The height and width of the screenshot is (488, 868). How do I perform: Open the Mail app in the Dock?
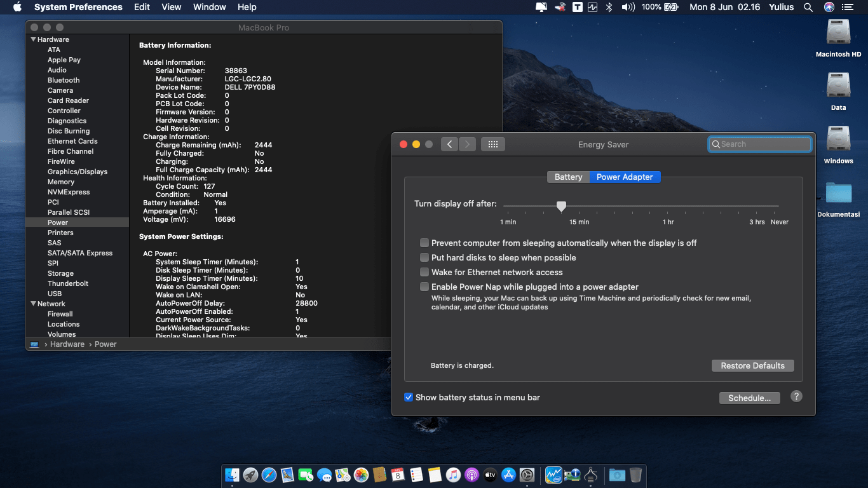[287, 475]
